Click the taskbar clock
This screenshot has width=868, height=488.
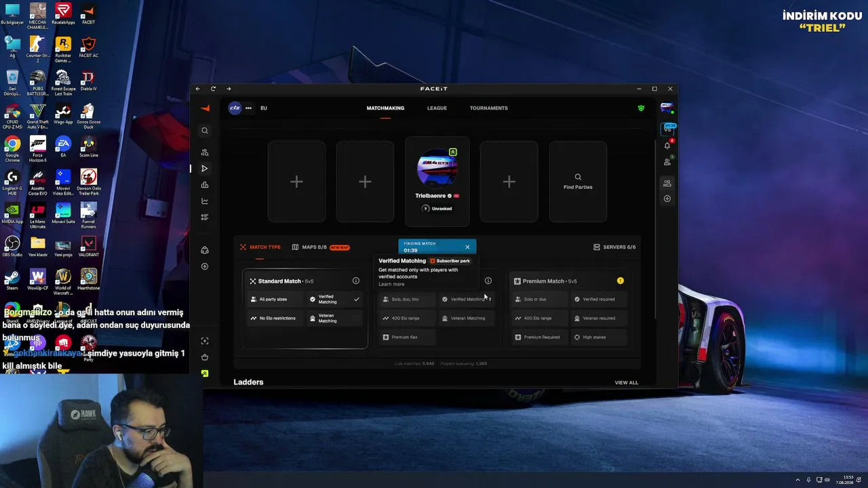tap(844, 480)
